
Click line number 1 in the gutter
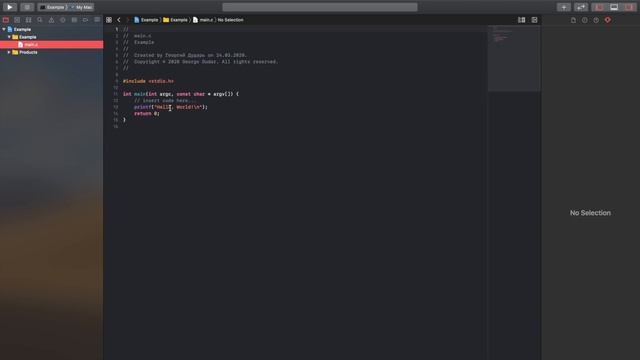pos(117,29)
